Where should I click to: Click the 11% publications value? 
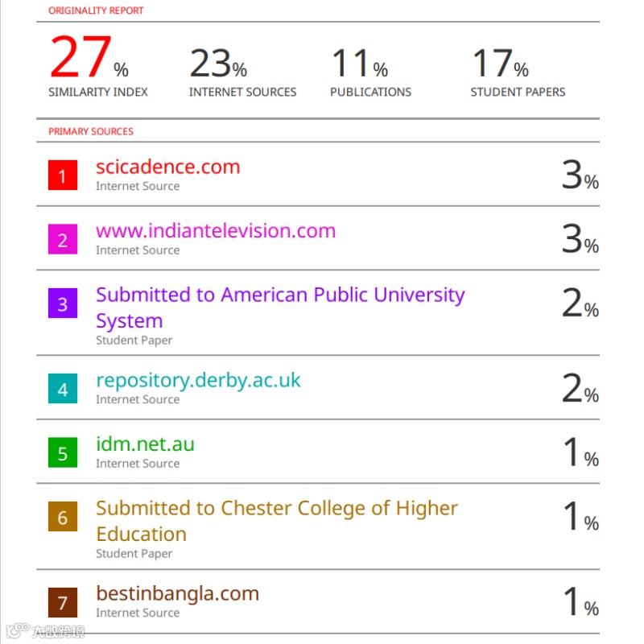[360, 63]
